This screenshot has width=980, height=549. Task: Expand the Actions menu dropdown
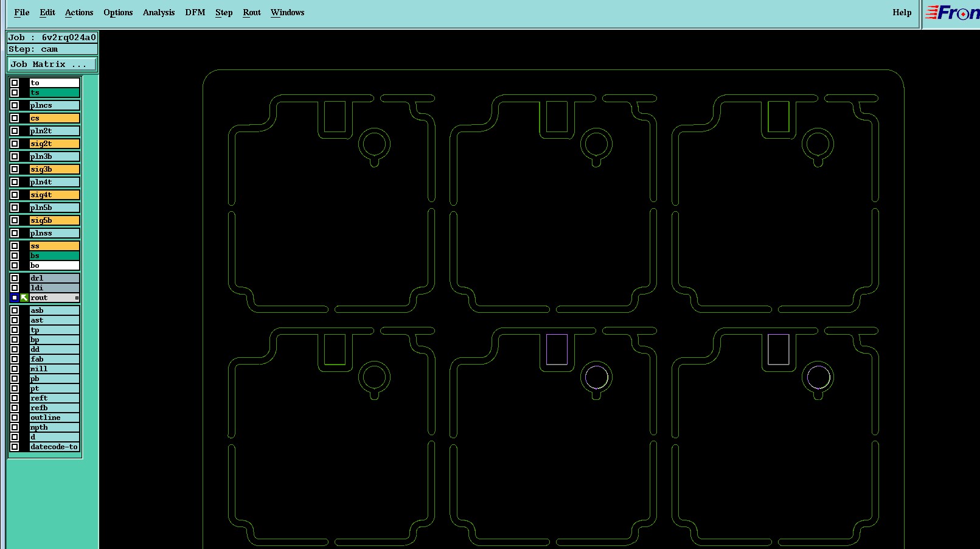pyautogui.click(x=79, y=12)
